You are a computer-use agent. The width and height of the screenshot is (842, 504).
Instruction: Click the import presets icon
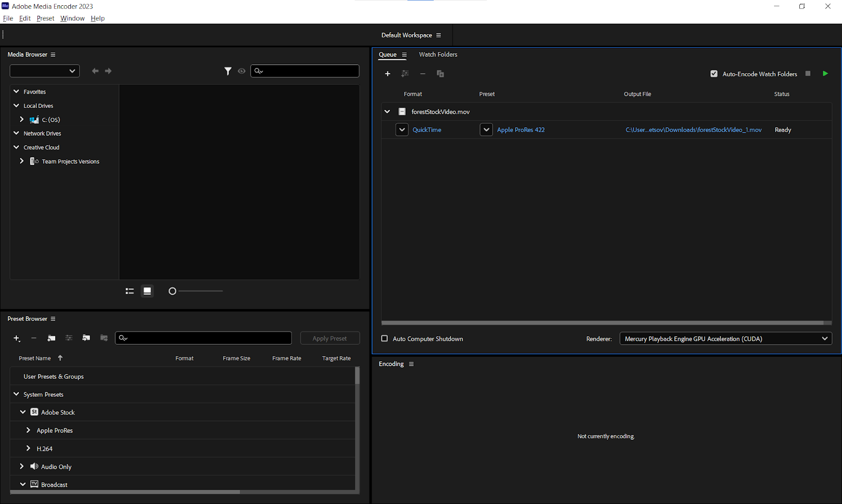coord(86,338)
